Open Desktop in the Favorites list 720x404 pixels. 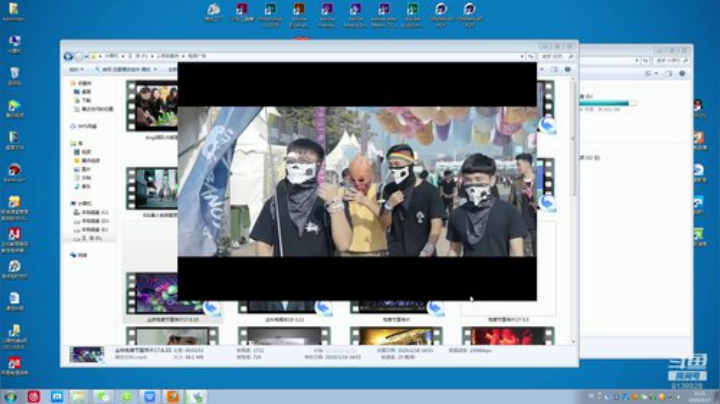pos(82,92)
